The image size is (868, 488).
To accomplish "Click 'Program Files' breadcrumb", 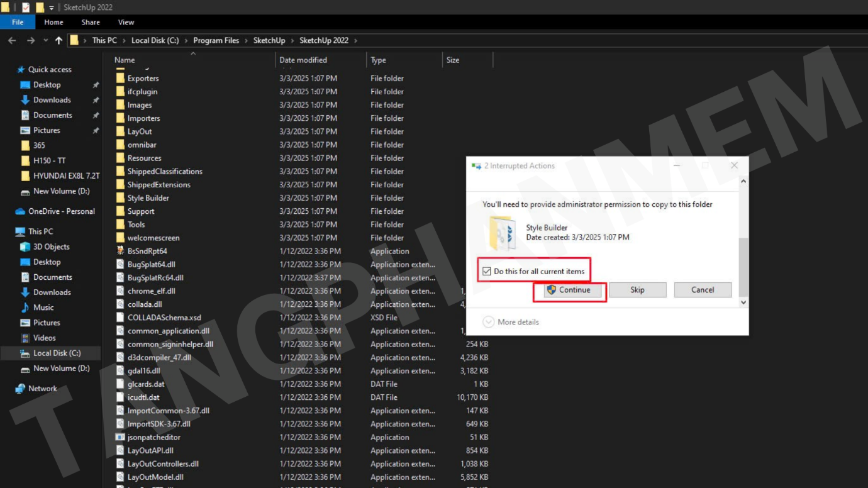I will click(216, 40).
